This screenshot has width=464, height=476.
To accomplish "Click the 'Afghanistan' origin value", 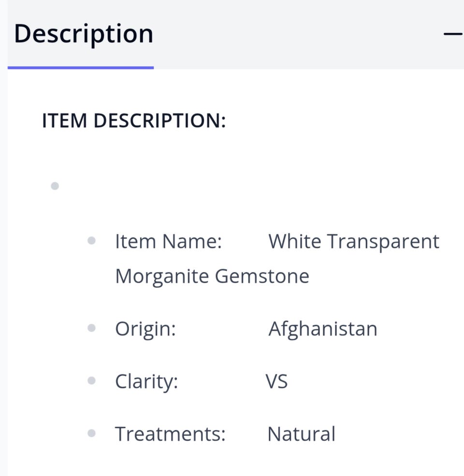I will pyautogui.click(x=323, y=329).
